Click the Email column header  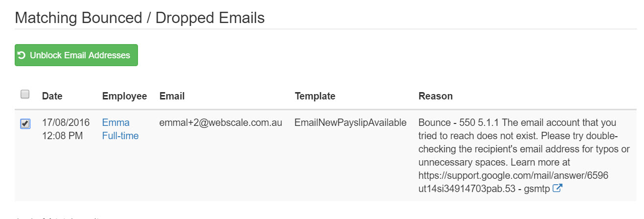(172, 96)
